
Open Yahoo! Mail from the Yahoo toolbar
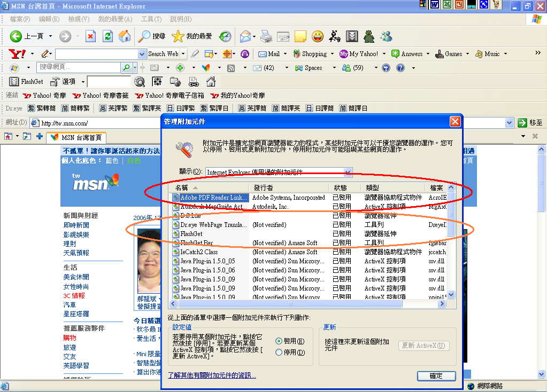(269, 54)
